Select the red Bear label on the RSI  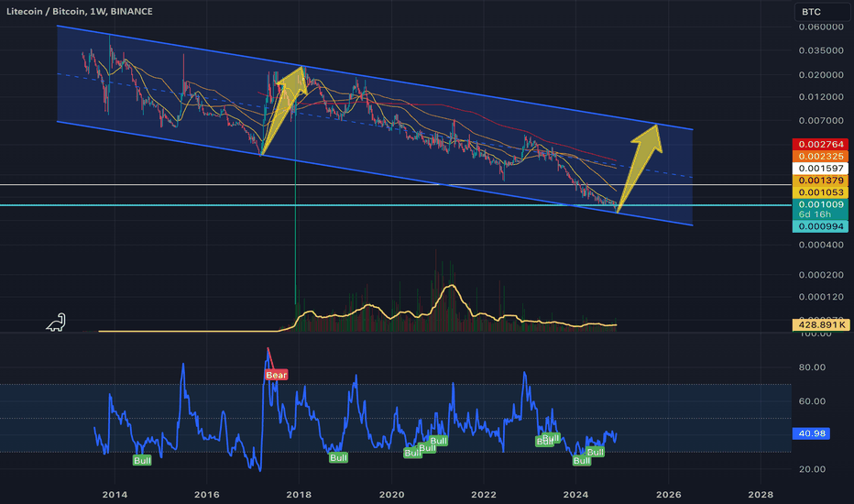[x=276, y=375]
